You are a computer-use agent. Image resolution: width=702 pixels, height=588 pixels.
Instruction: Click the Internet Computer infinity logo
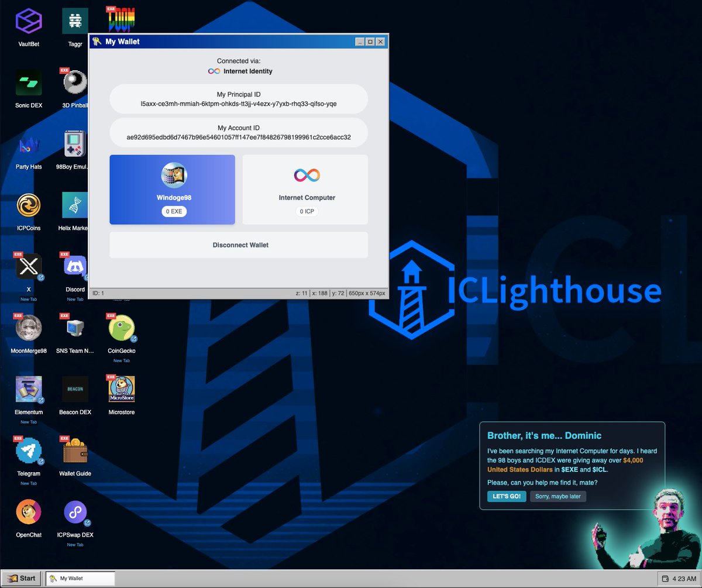(x=307, y=176)
